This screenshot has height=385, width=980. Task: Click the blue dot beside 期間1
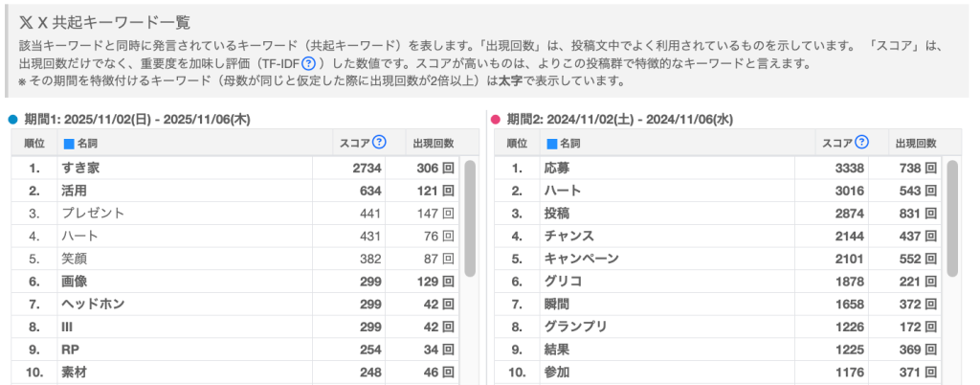pos(12,120)
